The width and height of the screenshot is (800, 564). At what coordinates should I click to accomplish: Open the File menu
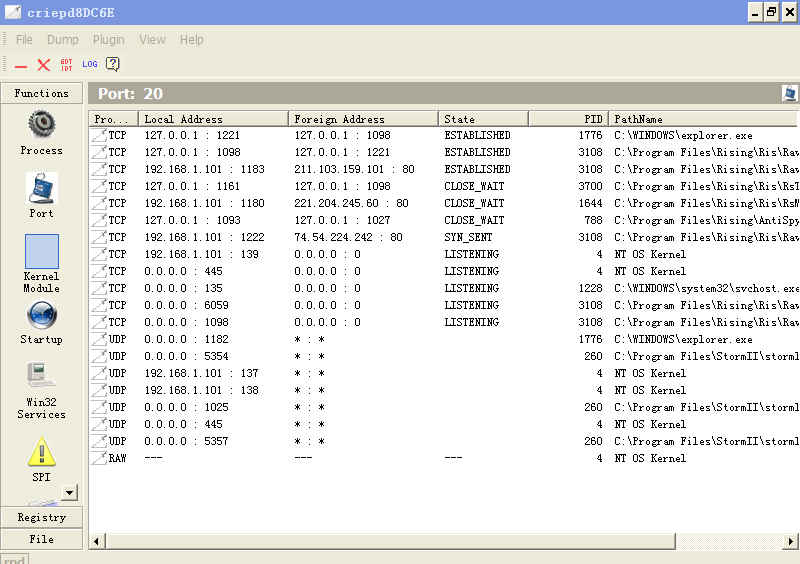point(24,40)
